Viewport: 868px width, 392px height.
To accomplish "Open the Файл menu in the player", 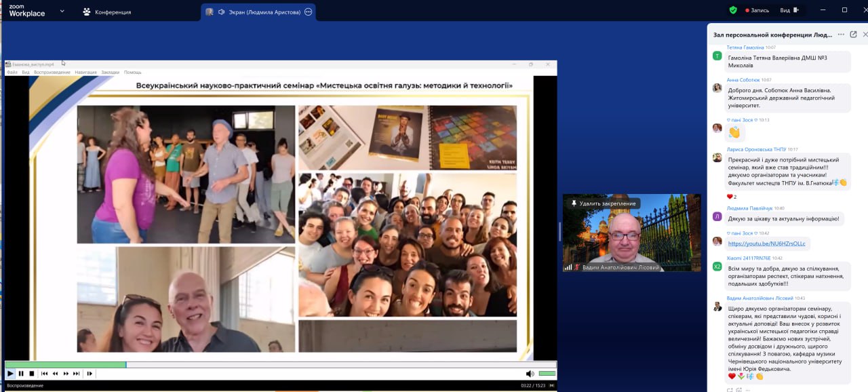I will point(12,72).
